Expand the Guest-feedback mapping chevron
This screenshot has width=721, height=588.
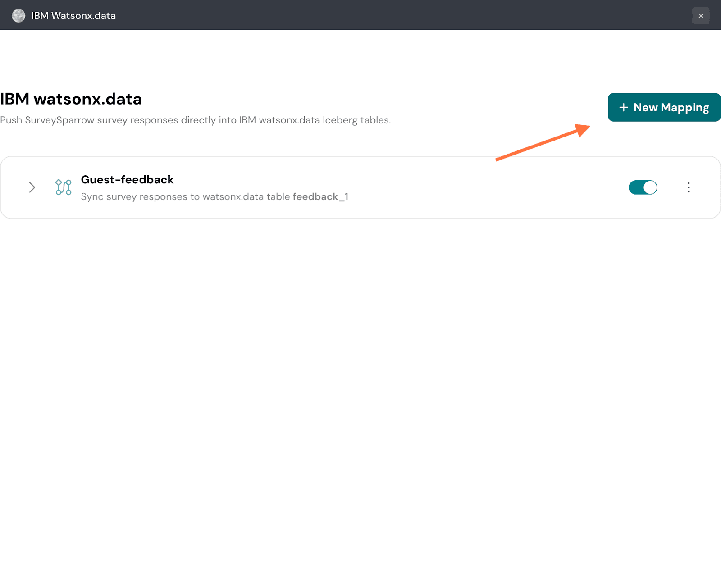pos(32,187)
